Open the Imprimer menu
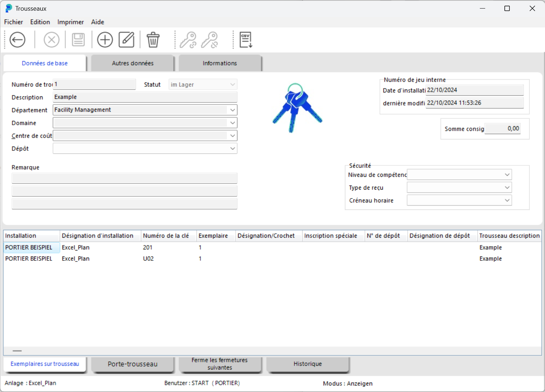Screen dimensions: 545x392 70,22
